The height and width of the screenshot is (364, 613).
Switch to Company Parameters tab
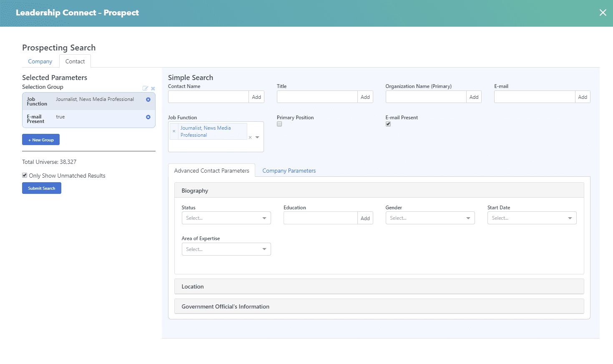click(289, 171)
